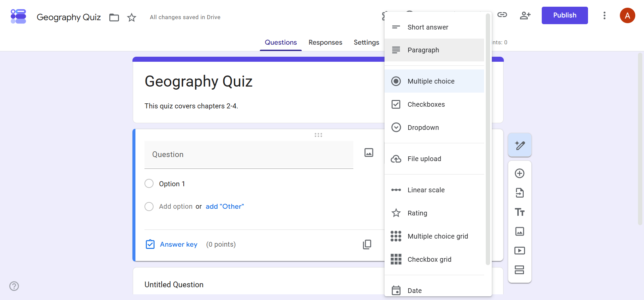Select the Option 1 radio button
The image size is (644, 300).
click(x=149, y=184)
